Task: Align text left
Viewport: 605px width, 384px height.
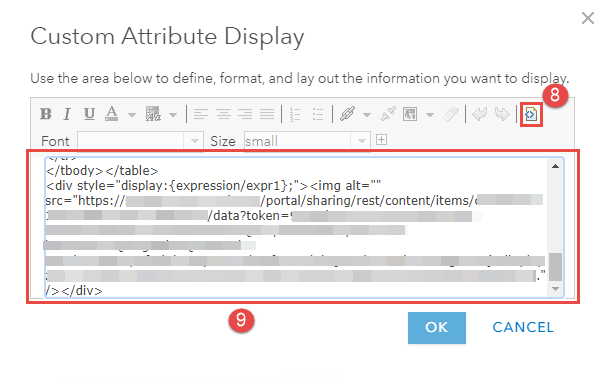Action: point(201,114)
